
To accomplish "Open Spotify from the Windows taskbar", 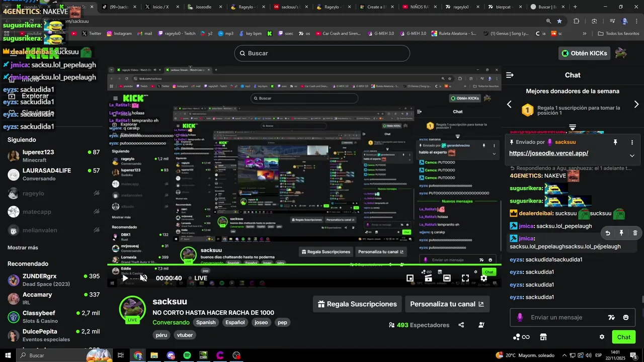I will (187, 355).
